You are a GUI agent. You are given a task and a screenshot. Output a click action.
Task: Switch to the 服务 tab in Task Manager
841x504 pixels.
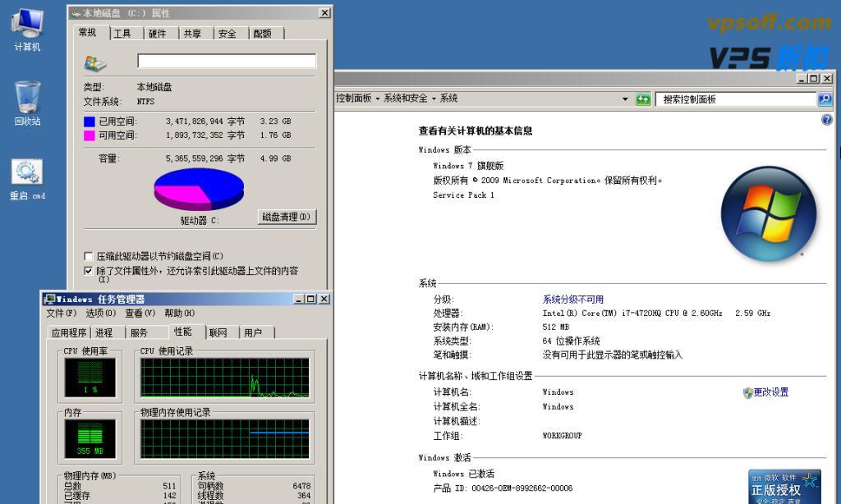(x=139, y=333)
